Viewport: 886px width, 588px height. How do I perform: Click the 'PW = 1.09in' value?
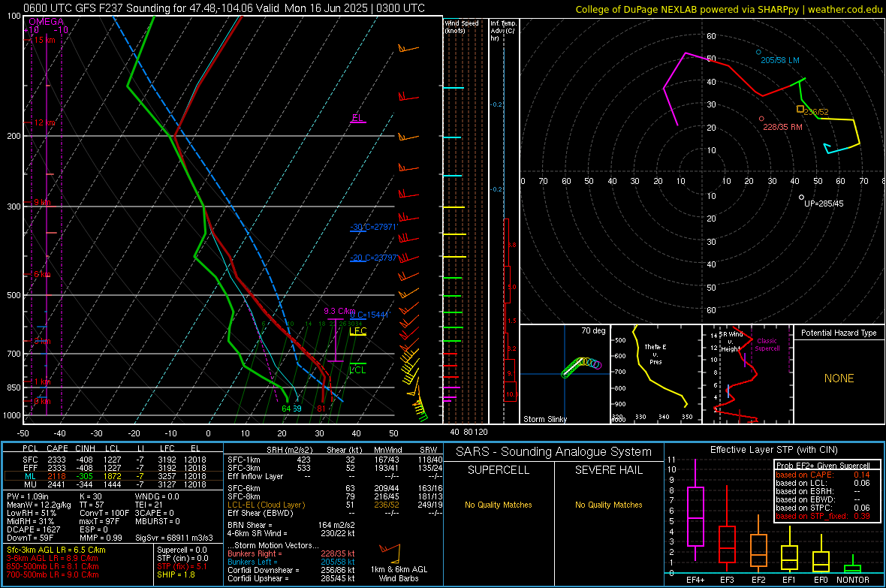pos(28,496)
